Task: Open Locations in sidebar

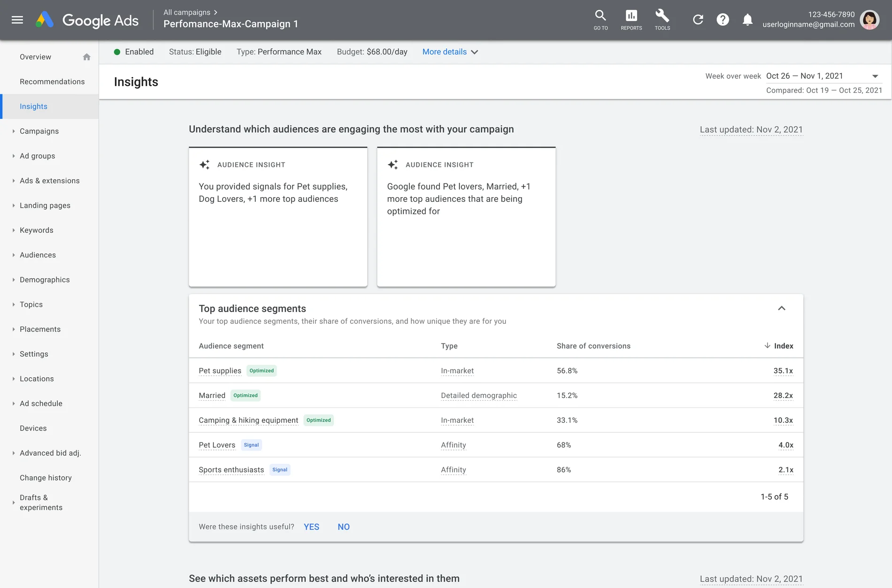Action: (x=37, y=379)
